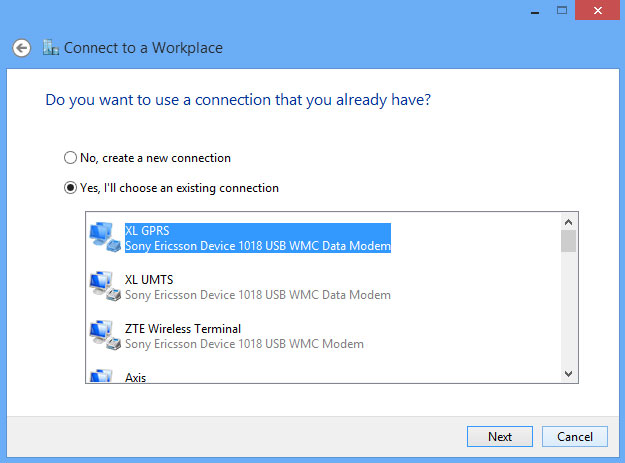The height and width of the screenshot is (463, 625).
Task: Click the highlighted modem description under XL GPRS
Action: coord(258,246)
